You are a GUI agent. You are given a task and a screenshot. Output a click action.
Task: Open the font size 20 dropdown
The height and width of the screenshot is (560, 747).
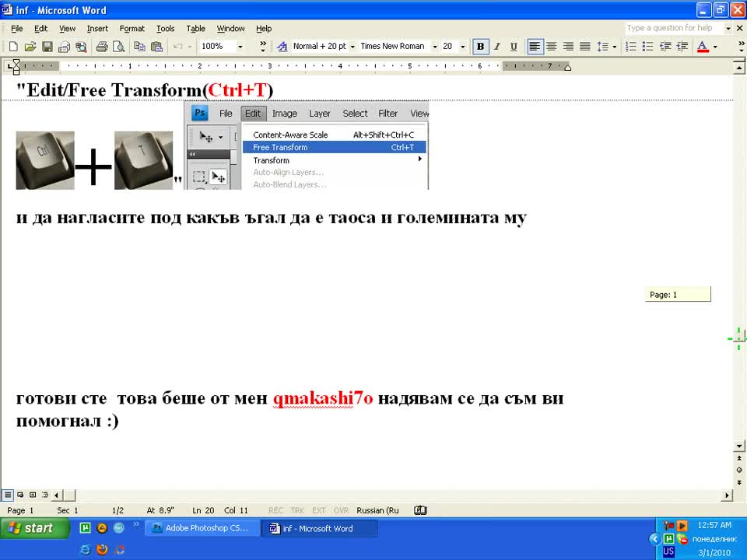462,47
